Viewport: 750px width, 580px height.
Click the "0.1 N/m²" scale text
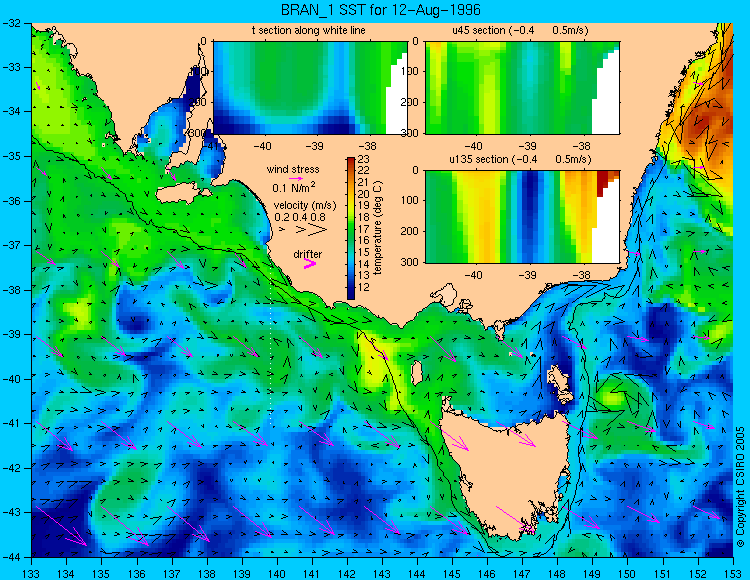[294, 187]
